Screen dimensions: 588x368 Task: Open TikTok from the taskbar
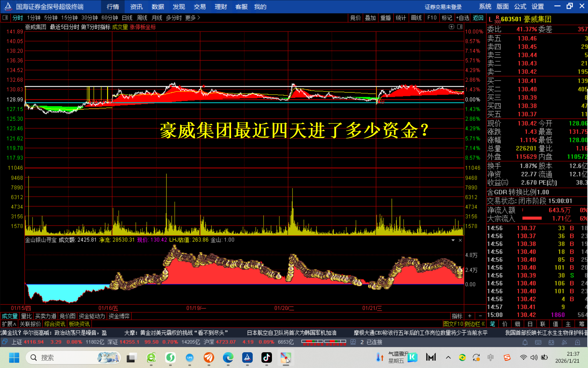tap(267, 357)
